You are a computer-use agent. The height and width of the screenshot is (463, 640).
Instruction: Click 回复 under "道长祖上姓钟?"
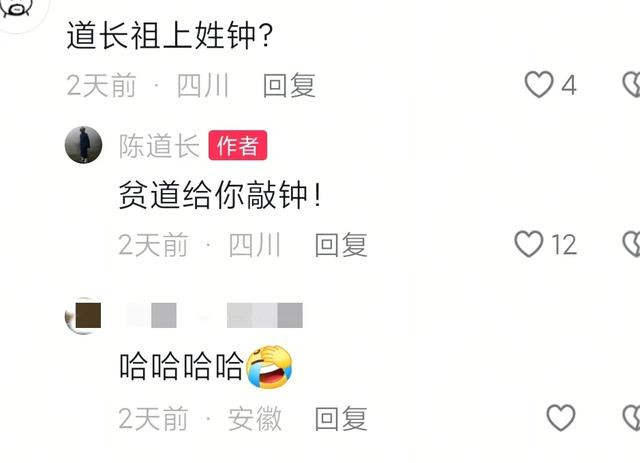point(289,86)
